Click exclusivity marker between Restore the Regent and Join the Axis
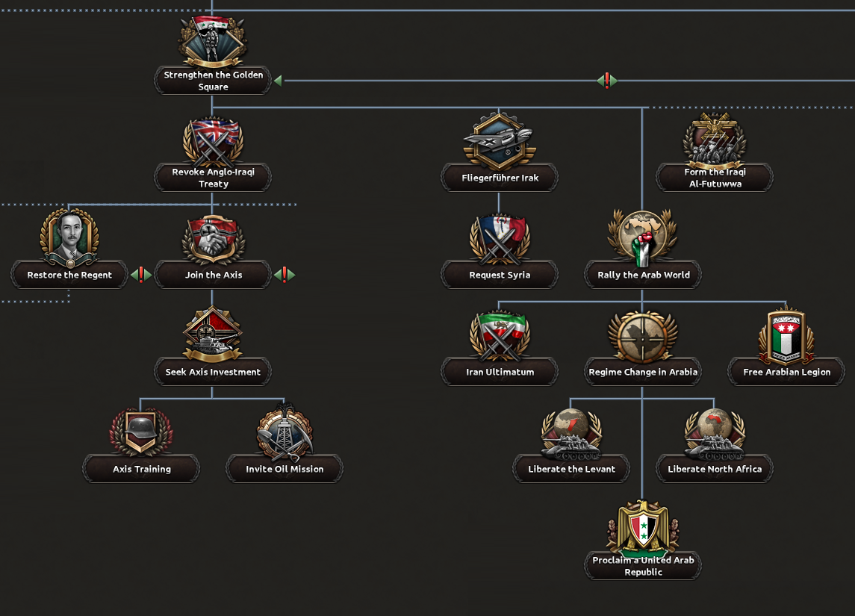This screenshot has height=616, width=855. pyautogui.click(x=141, y=275)
